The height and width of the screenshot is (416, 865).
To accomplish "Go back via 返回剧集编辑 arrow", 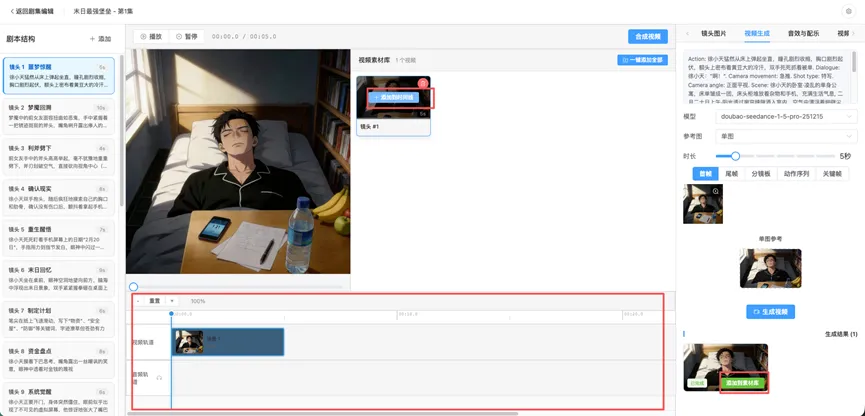I will [x=32, y=11].
